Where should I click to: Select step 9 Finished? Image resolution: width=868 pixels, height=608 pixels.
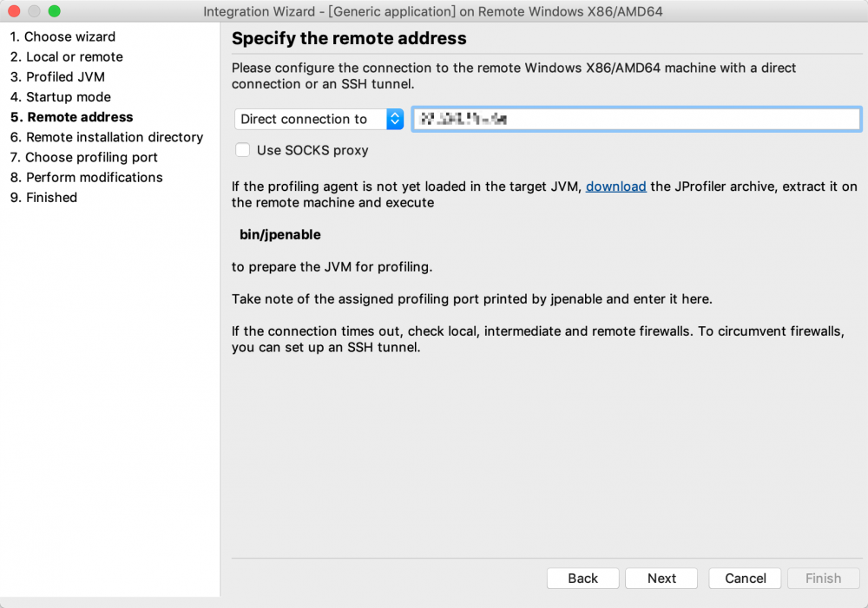click(x=43, y=197)
